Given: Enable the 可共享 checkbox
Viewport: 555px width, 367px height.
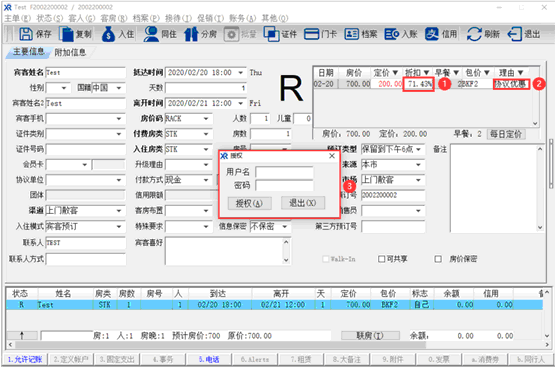Looking at the screenshot, I should [381, 259].
